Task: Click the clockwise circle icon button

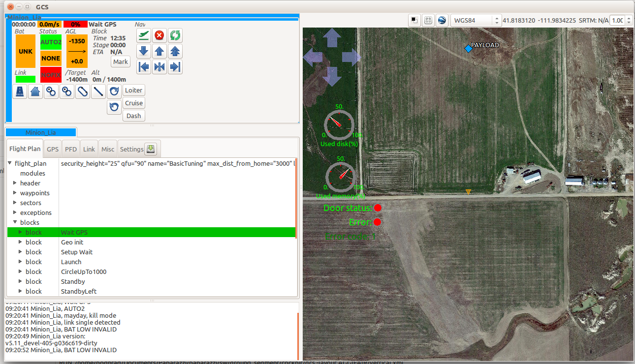Action: [x=114, y=91]
